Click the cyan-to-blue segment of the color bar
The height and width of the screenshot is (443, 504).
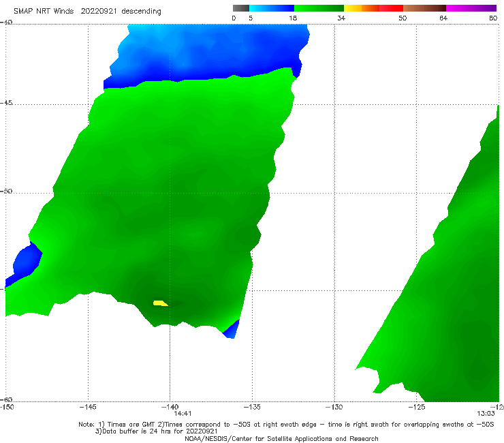[x=272, y=8]
